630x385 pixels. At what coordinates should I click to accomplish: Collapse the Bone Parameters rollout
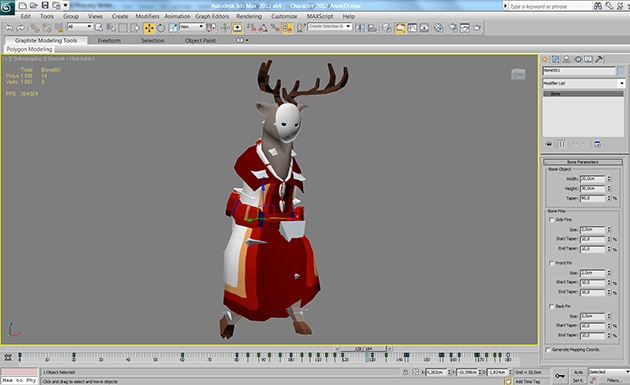click(x=583, y=162)
